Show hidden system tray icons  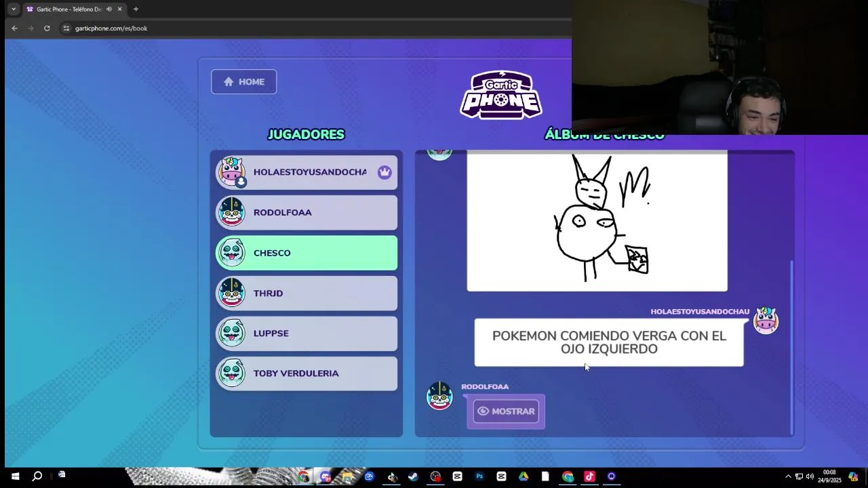coord(788,476)
